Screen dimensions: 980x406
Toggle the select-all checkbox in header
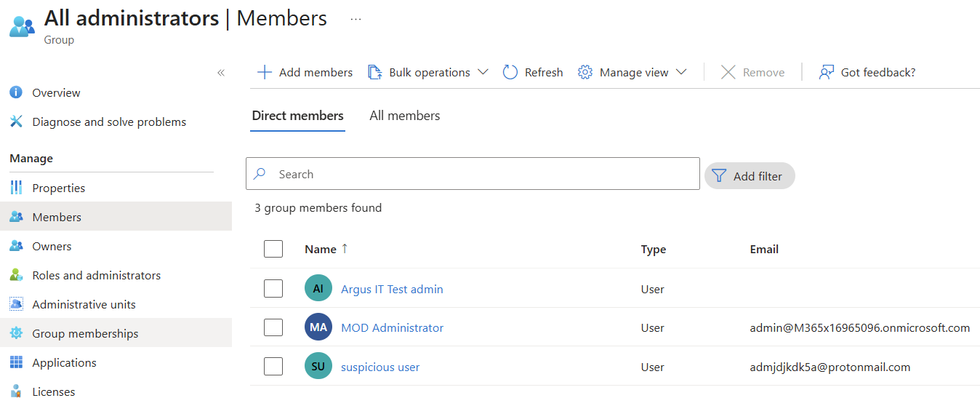click(273, 249)
